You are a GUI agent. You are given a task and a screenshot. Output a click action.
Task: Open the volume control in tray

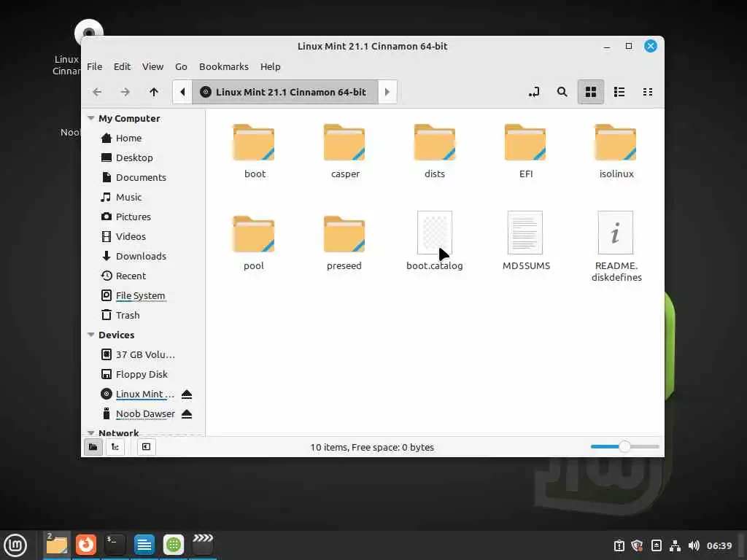click(x=694, y=545)
